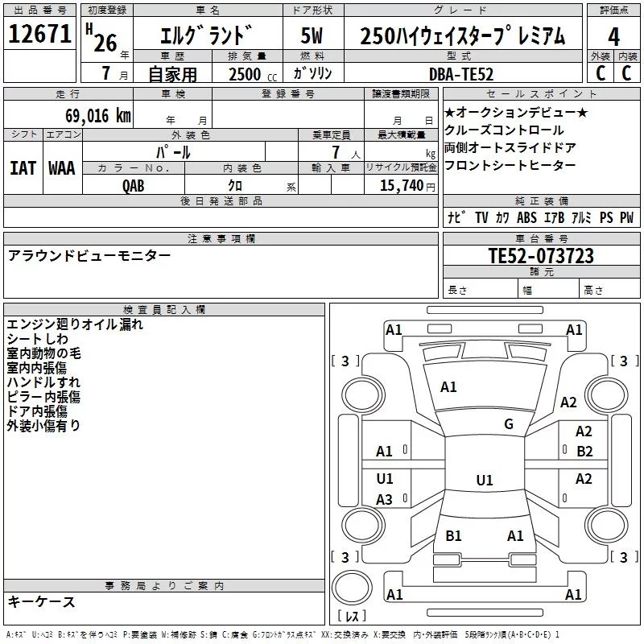Click the アラウンドビューモニター caution note
The height and width of the screenshot is (644, 644).
[89, 255]
